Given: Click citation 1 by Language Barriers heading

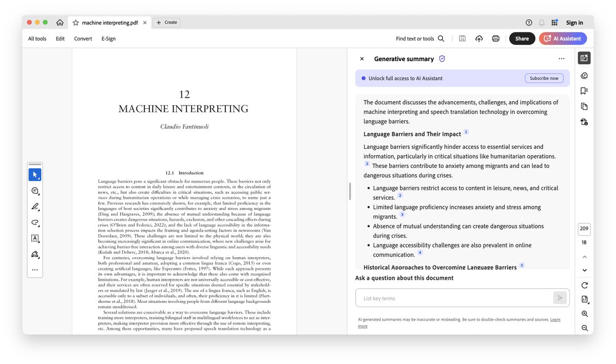Looking at the screenshot, I should tap(466, 132).
